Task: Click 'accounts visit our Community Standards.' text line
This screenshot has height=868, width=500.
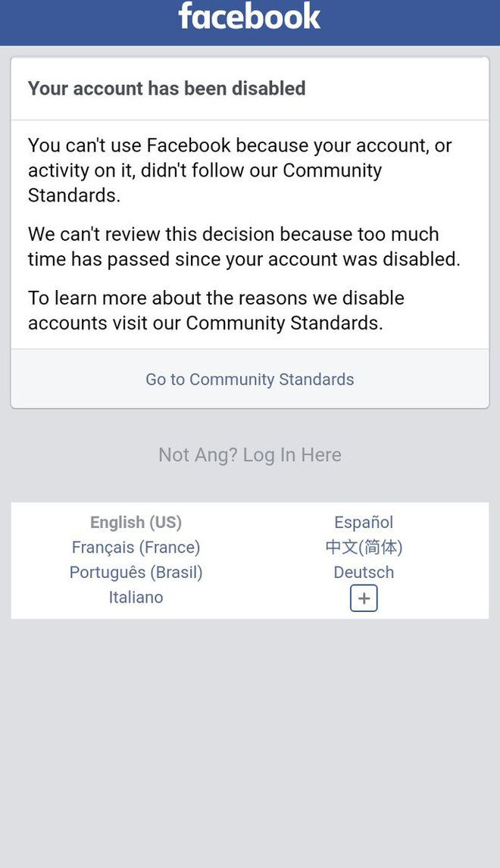Action: pos(205,323)
